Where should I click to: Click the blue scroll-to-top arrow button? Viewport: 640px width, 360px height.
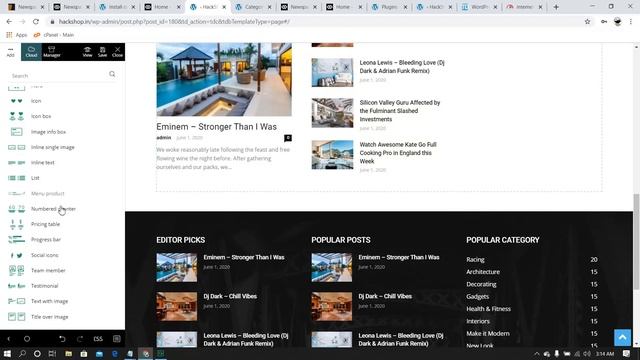click(622, 338)
